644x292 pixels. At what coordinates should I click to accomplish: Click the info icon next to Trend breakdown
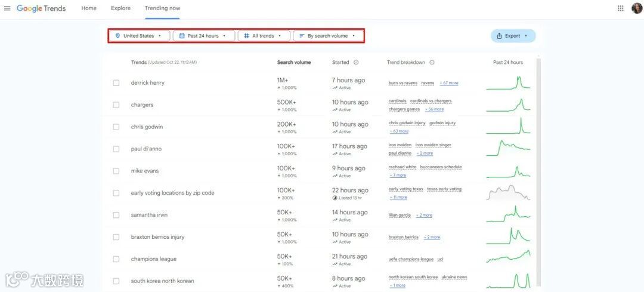(432, 63)
